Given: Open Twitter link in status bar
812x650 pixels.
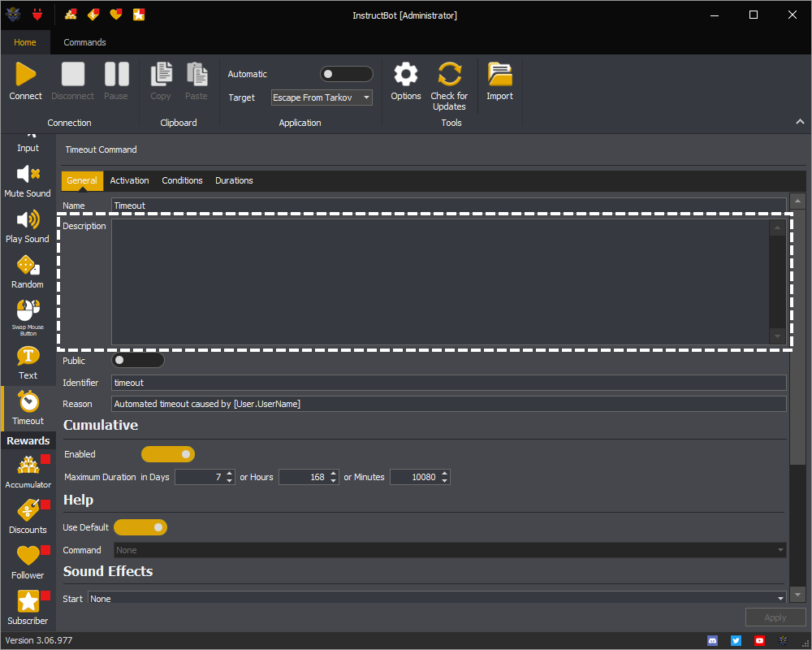Looking at the screenshot, I should (x=736, y=641).
